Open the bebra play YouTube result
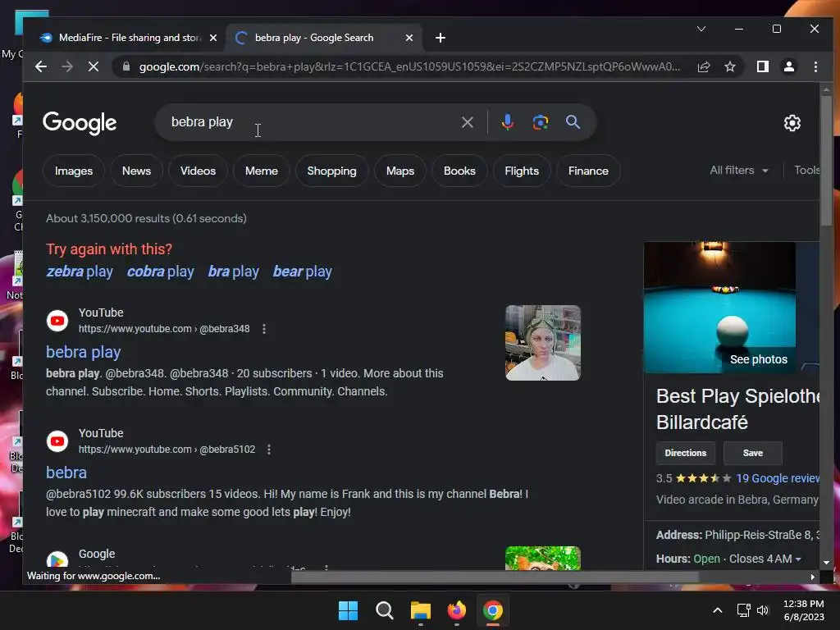 coord(83,352)
